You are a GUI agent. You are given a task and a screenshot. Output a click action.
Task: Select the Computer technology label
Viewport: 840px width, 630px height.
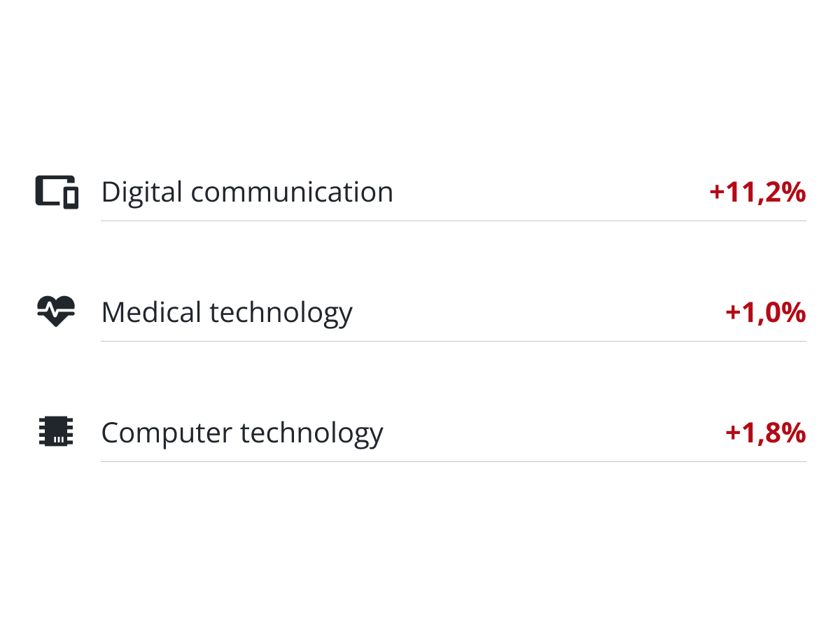point(242,433)
